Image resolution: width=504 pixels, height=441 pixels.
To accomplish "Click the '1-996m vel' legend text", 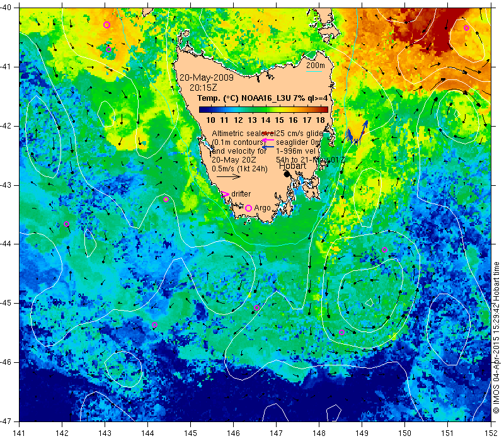I will 296,151.
